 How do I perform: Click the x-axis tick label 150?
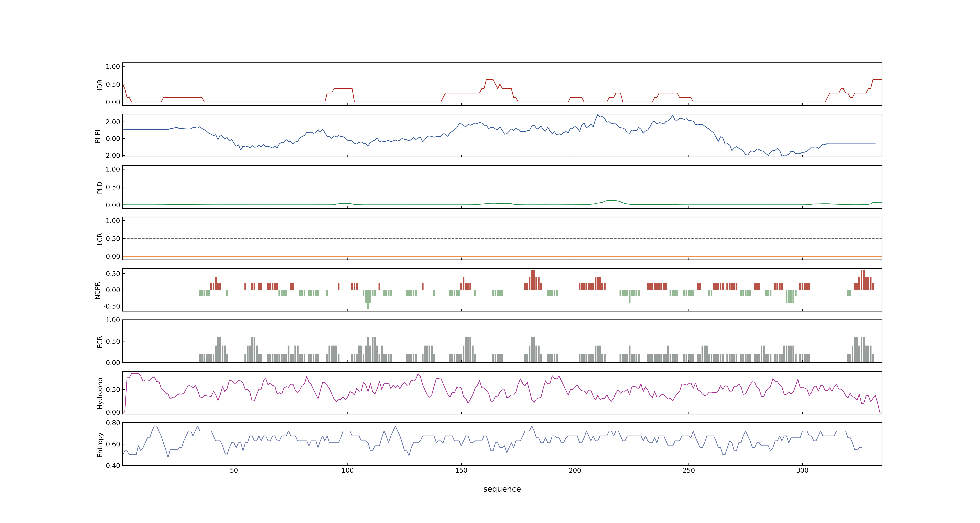[461, 470]
